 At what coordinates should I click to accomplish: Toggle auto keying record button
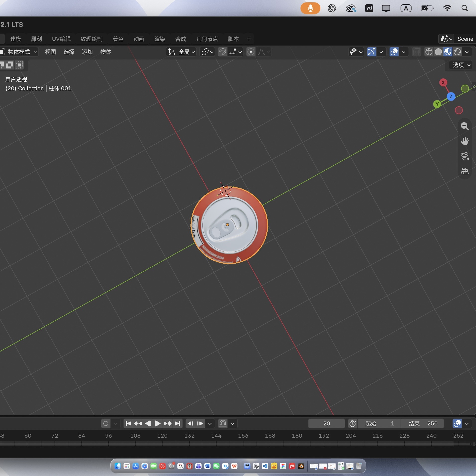[106, 423]
